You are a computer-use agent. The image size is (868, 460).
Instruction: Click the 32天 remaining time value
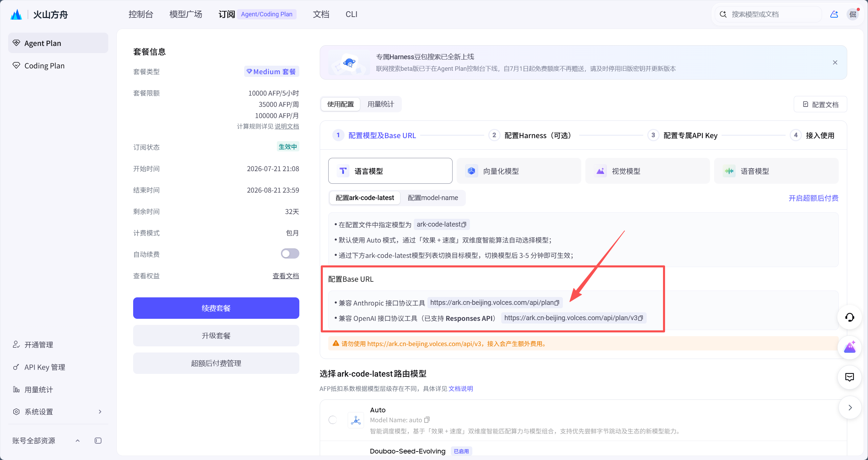(292, 212)
